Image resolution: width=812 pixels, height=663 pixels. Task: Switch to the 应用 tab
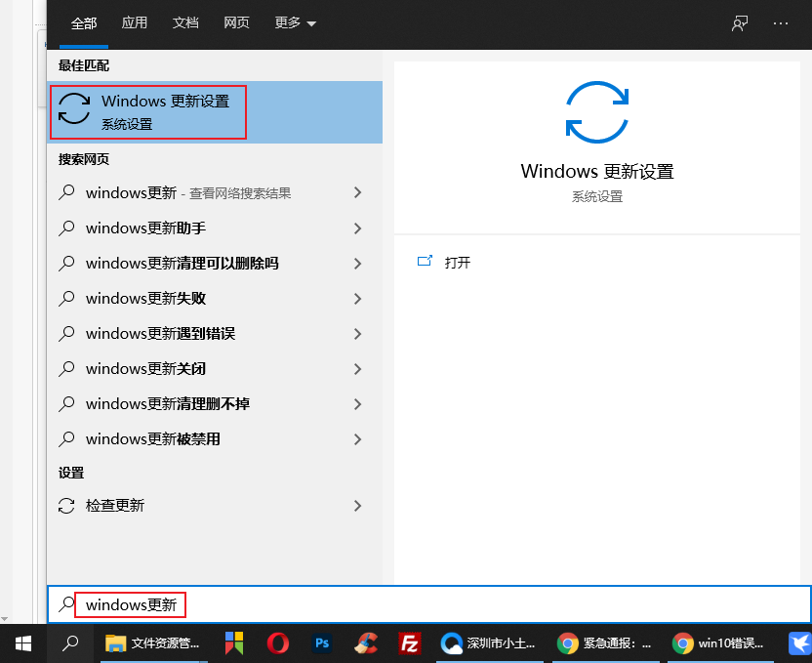tap(135, 23)
